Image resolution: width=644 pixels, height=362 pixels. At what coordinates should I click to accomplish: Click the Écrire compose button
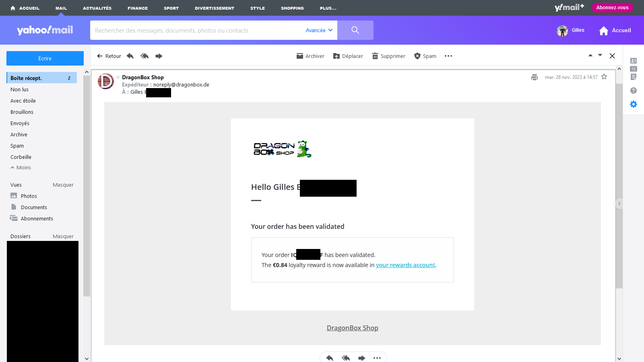45,58
